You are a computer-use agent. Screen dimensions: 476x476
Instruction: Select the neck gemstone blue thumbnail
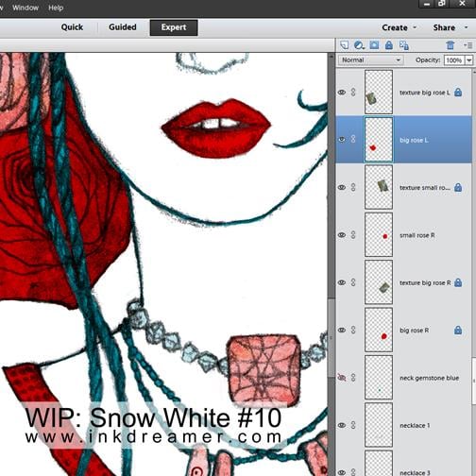(379, 377)
